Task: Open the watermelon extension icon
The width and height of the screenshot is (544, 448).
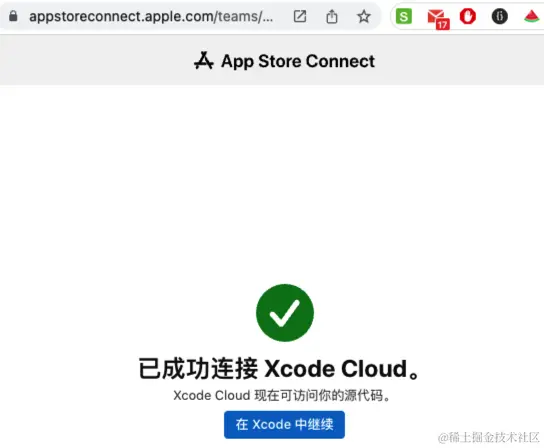Action: [x=532, y=16]
